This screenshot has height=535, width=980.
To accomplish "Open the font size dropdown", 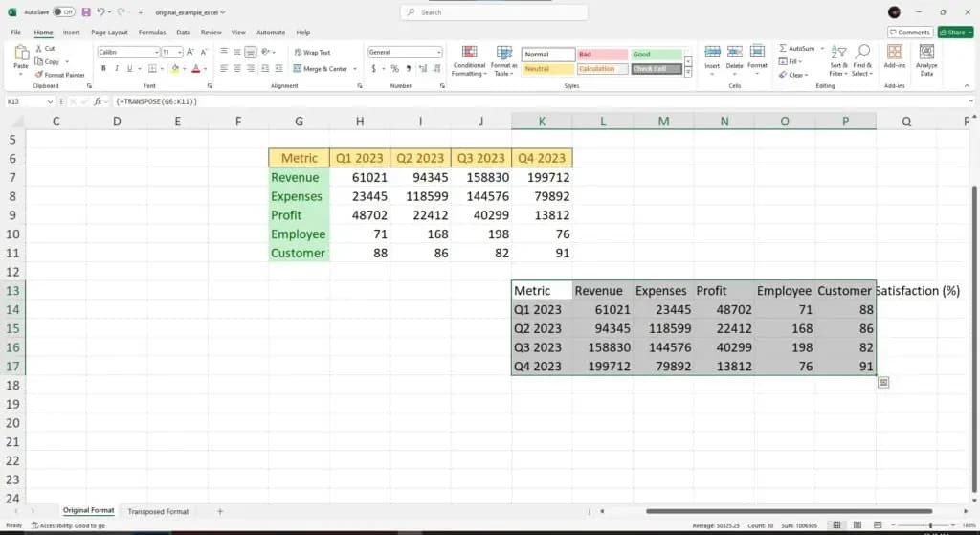I will (x=180, y=53).
